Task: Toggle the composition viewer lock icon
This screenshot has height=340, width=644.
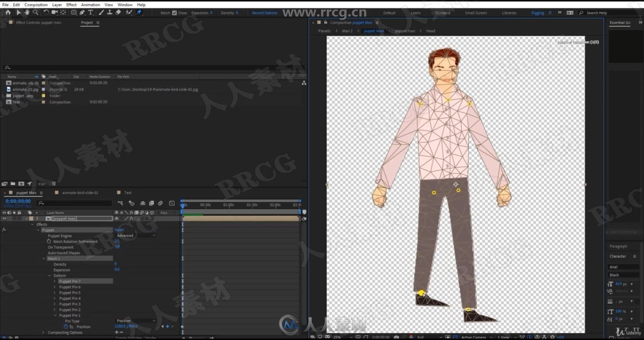Action: pos(325,22)
